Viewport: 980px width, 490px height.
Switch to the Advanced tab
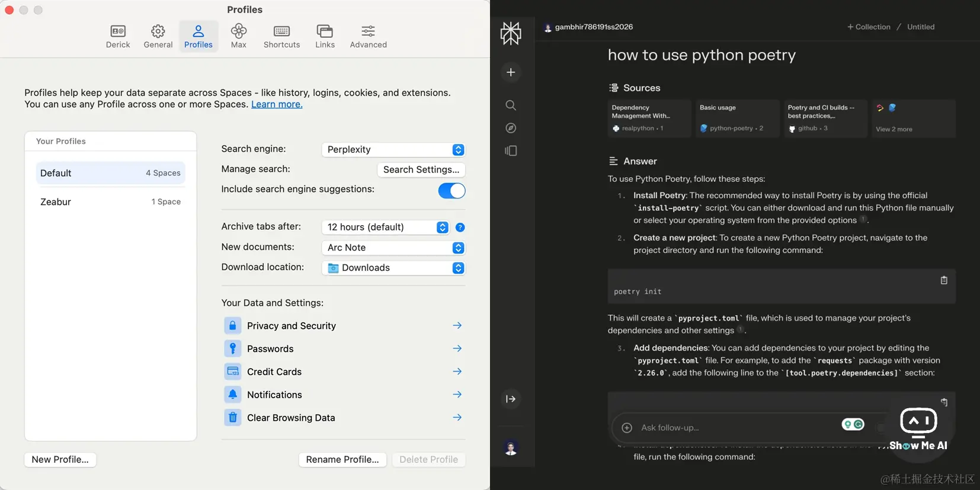369,36
